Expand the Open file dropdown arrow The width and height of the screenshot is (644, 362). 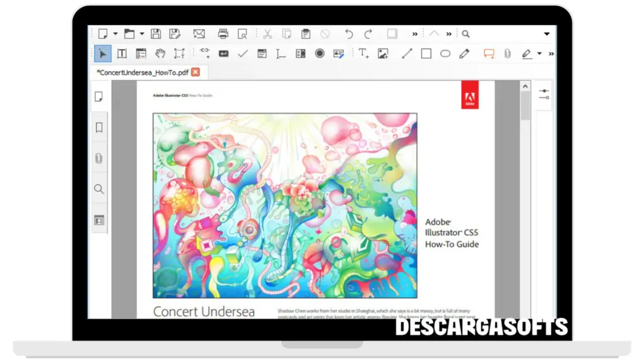tap(142, 34)
